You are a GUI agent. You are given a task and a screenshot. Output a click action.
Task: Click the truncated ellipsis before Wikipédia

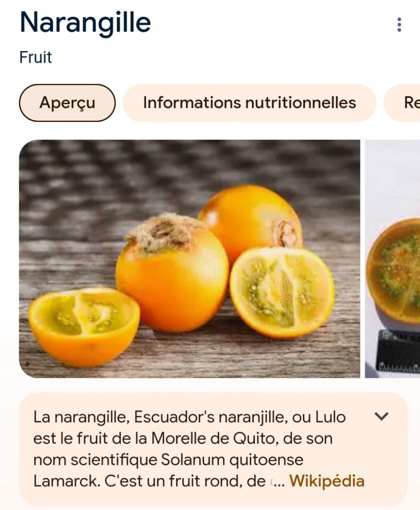click(x=277, y=481)
